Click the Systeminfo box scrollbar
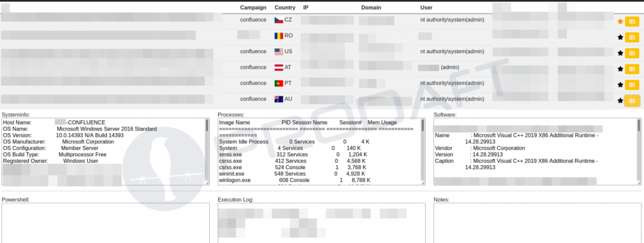Screen dimensions: 644x243 207,152
